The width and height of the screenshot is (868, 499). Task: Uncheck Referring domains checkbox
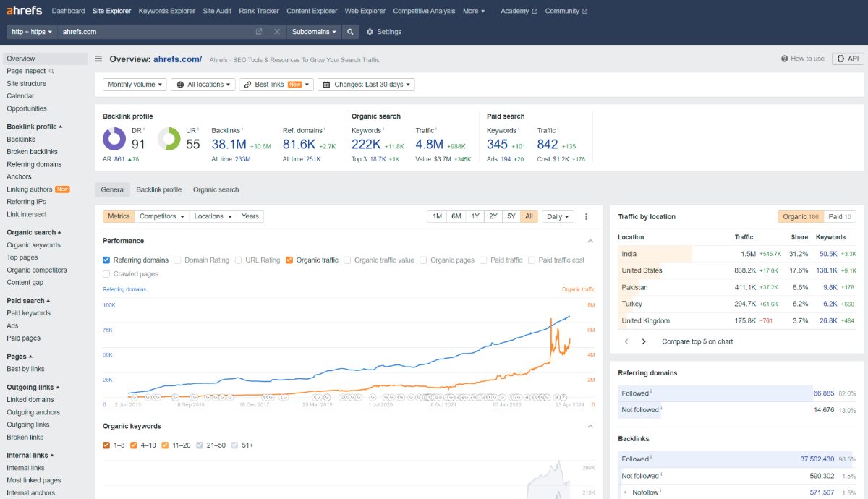pyautogui.click(x=106, y=260)
